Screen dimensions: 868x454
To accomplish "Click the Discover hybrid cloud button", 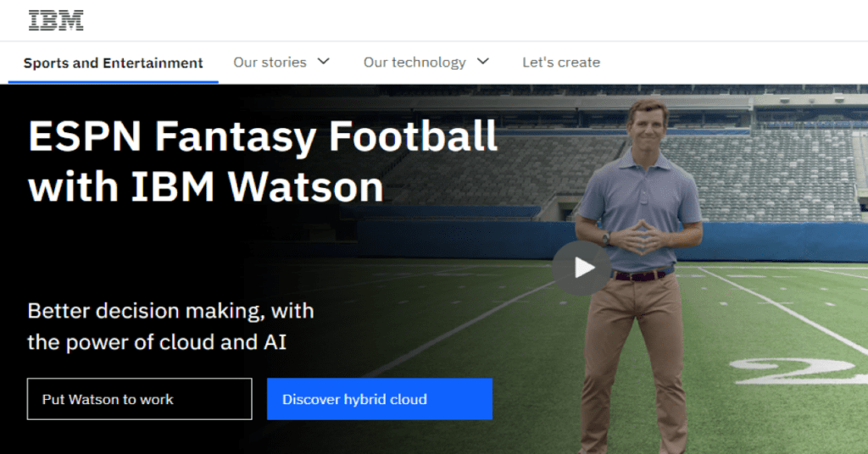I will tap(380, 399).
